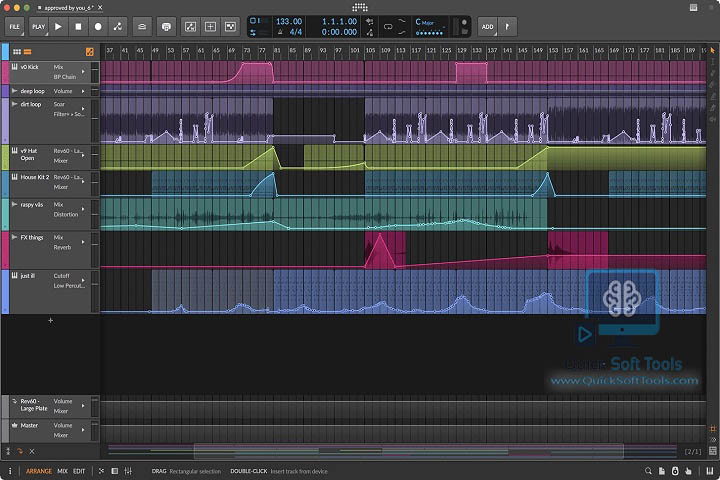Viewport: 720px width, 480px height.
Task: Click the 4/4 time signature field
Action: point(296,32)
